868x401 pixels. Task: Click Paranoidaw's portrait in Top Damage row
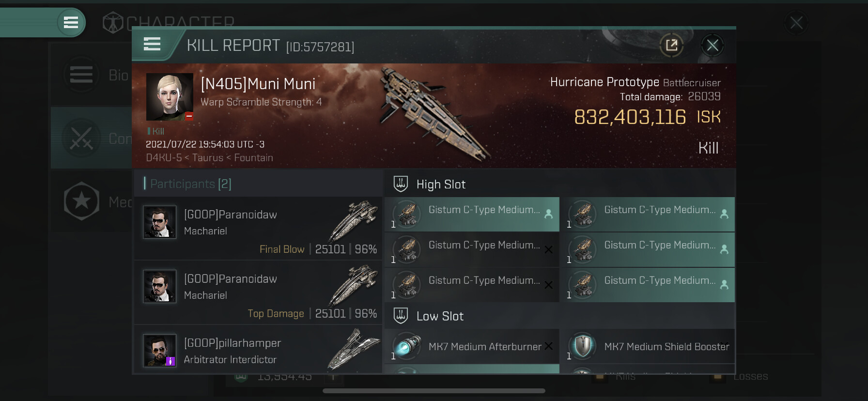click(x=159, y=286)
